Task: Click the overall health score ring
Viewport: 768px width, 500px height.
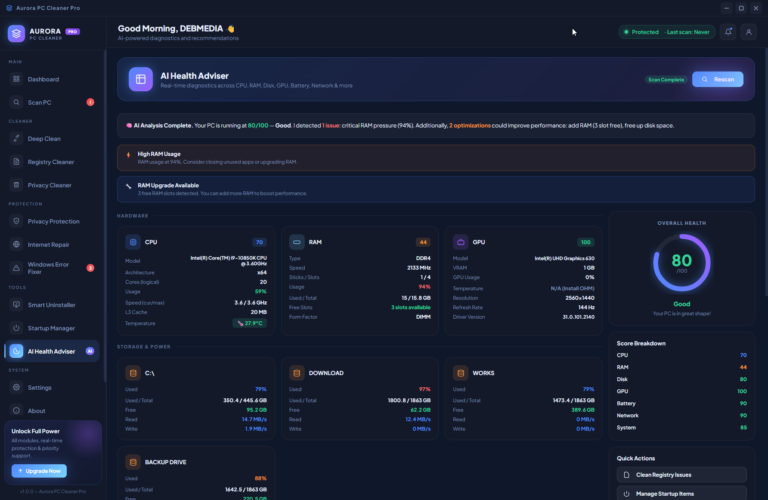Action: (681, 262)
